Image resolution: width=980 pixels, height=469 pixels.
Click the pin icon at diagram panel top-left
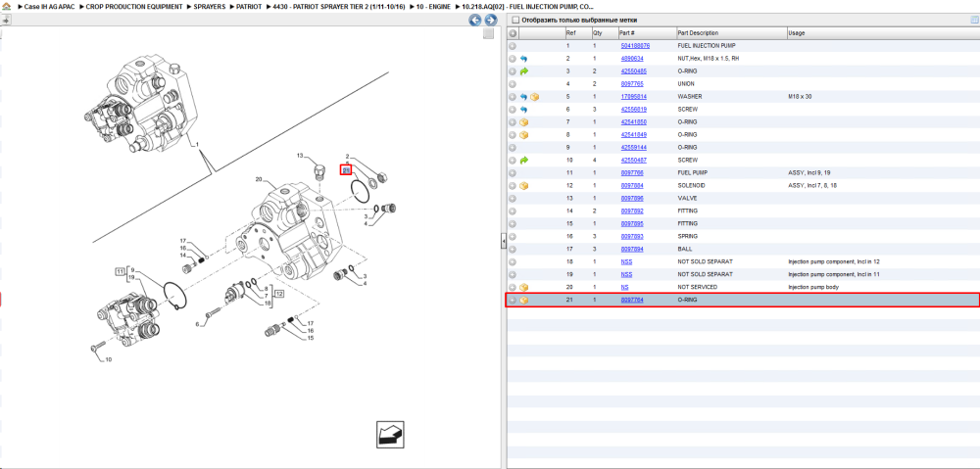tap(5, 20)
